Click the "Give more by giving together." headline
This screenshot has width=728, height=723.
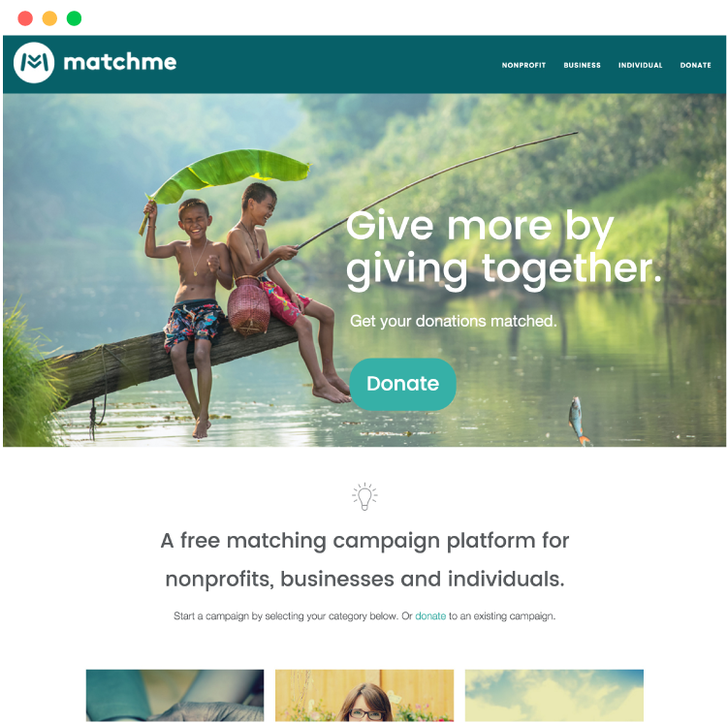pos(504,251)
